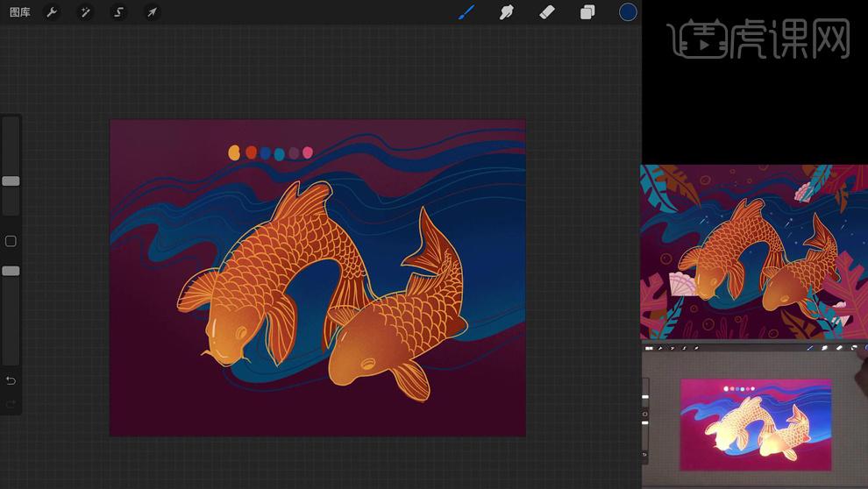Click the teal palette dot on canvas
Screen dimensions: 868x489
280,154
